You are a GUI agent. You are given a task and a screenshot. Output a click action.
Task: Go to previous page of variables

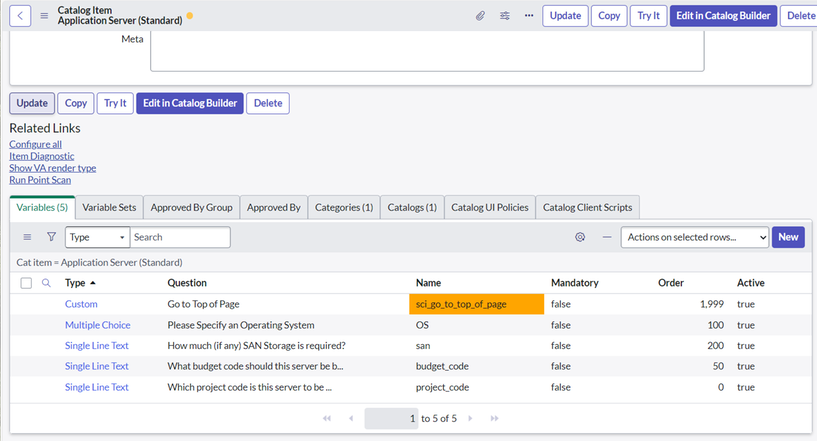[x=351, y=418]
